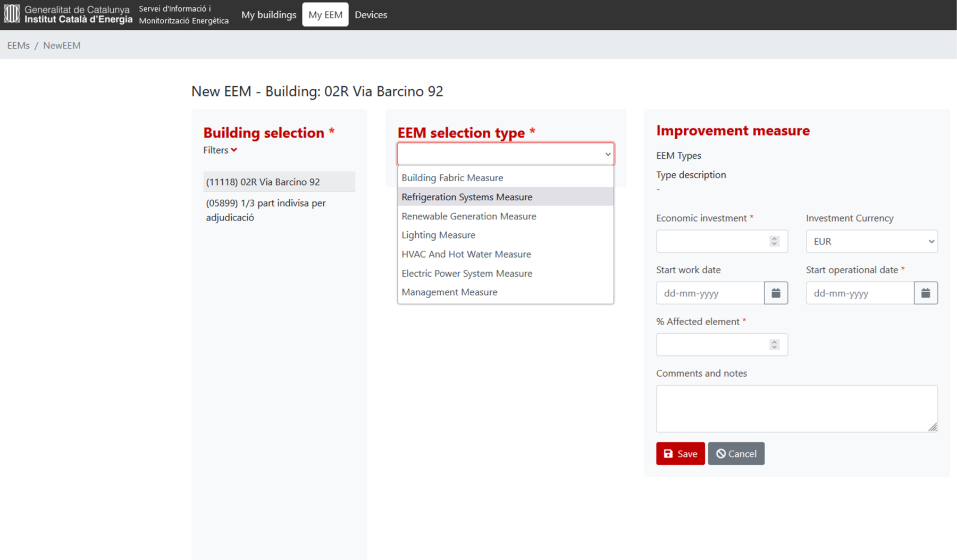Choose Renewable Generation Measure option
Screen dimensions: 957x560
tap(506, 216)
